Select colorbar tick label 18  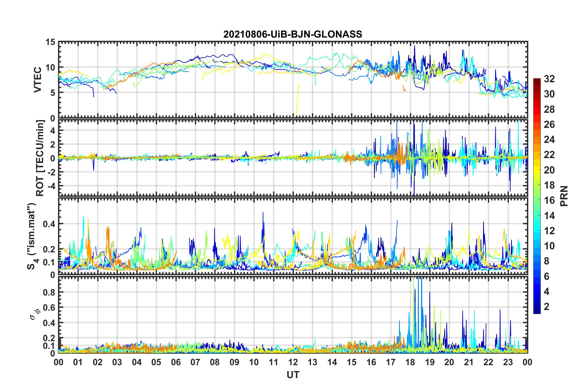(x=549, y=185)
